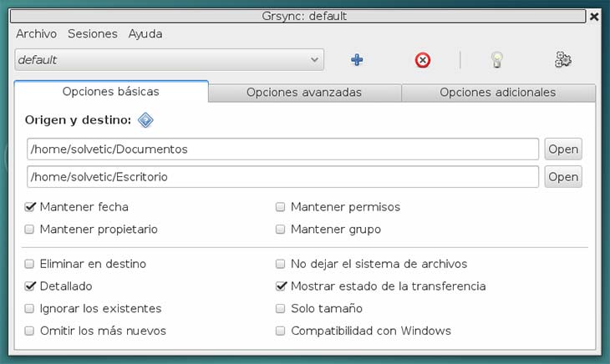Viewport: 610px width, 364px height.
Task: Click Open button for Documentos source path
Action: pyautogui.click(x=563, y=149)
